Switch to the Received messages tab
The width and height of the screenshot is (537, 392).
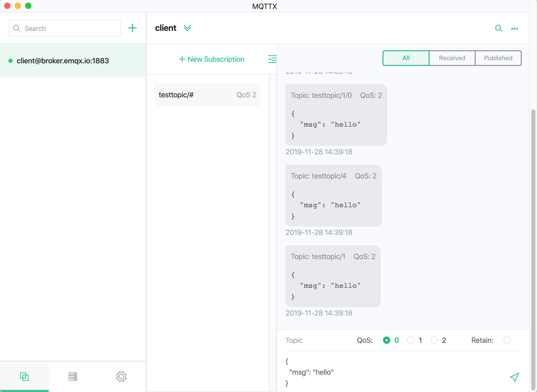pos(452,58)
